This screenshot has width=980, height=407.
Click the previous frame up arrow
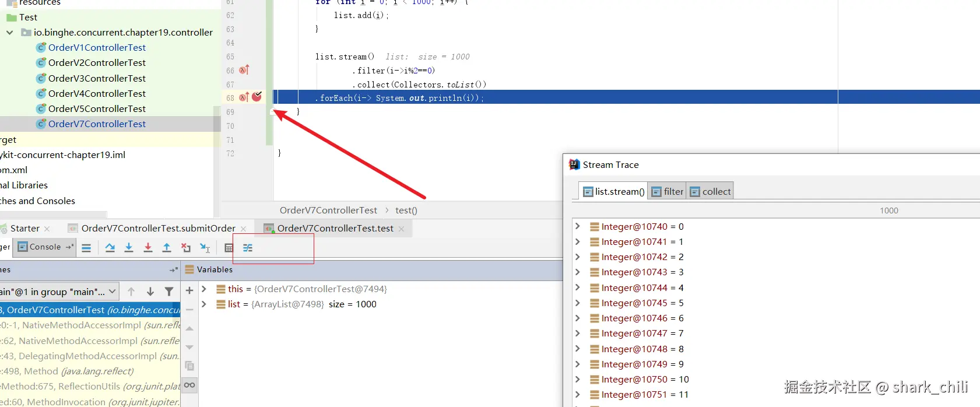[x=131, y=292]
